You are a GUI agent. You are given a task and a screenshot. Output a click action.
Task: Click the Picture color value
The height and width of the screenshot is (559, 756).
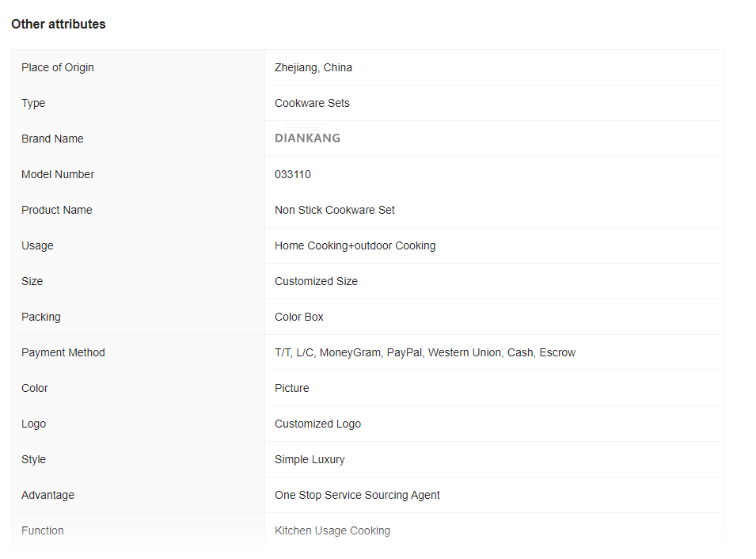point(291,388)
